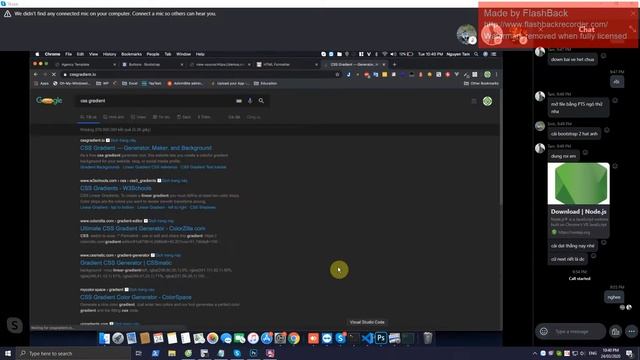Open the Skype add files button

point(616,331)
